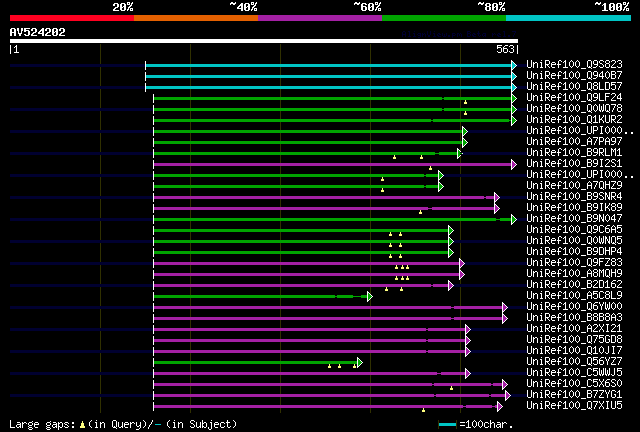This screenshot has width=640, height=432.
Task: Select the UniRef100_Q56YZ7 label
Action: [x=574, y=362]
